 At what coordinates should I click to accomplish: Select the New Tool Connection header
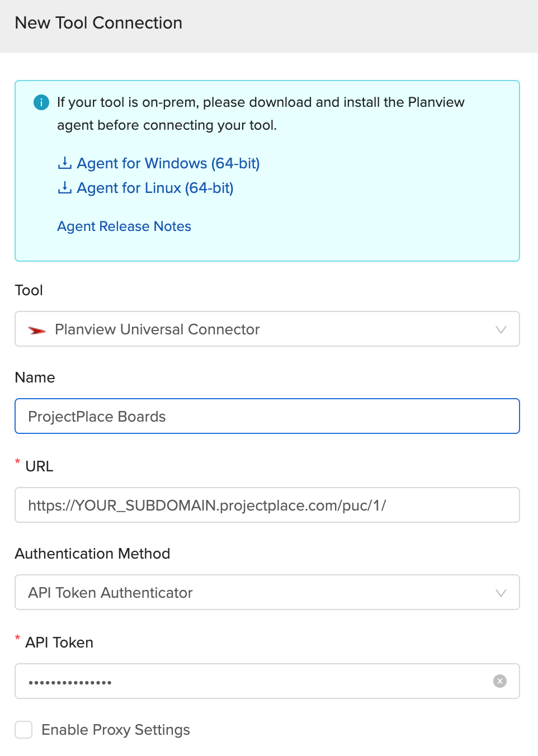pos(98,23)
